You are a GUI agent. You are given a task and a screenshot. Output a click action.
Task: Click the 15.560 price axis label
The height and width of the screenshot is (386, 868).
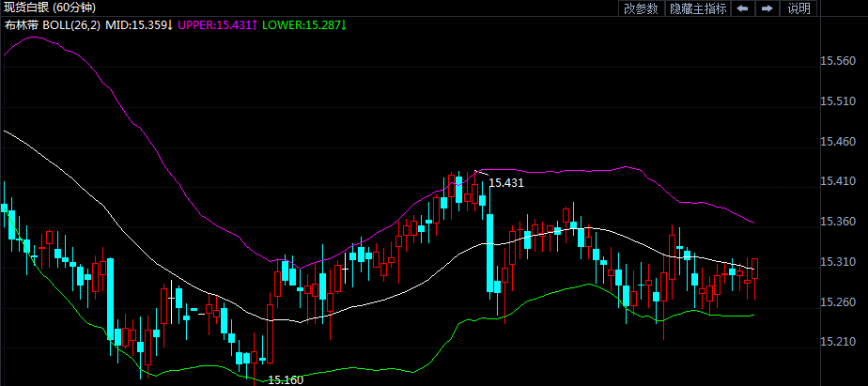(x=837, y=61)
